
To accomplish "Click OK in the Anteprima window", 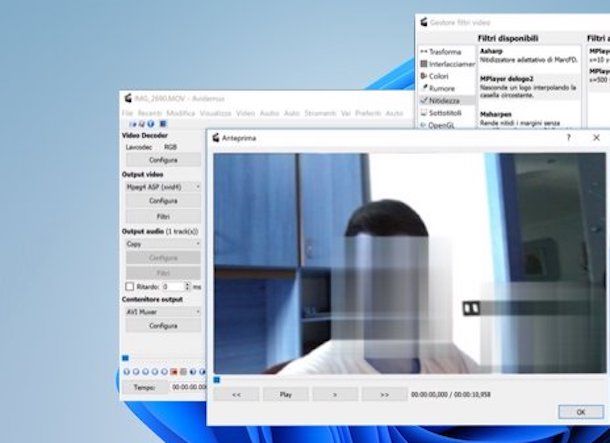I will 581,412.
